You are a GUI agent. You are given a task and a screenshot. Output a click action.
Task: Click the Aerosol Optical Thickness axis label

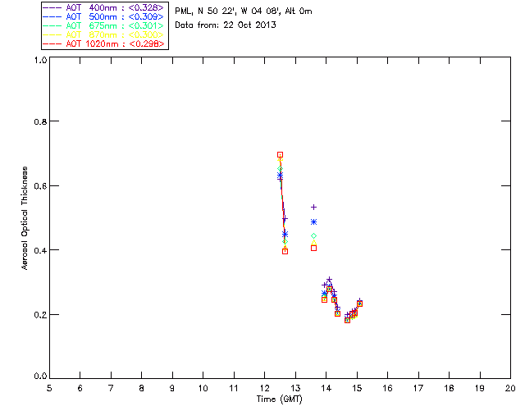(25, 218)
